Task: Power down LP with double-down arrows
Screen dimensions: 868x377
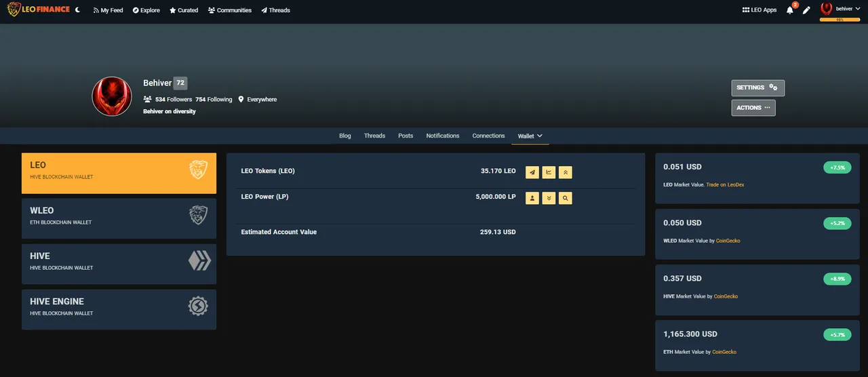Action: click(x=549, y=198)
